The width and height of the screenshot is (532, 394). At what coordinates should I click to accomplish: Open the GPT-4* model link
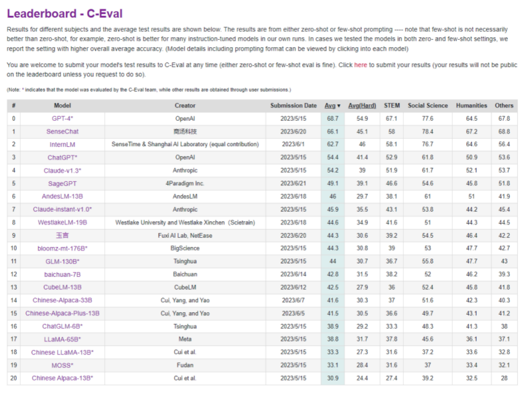tap(62, 119)
